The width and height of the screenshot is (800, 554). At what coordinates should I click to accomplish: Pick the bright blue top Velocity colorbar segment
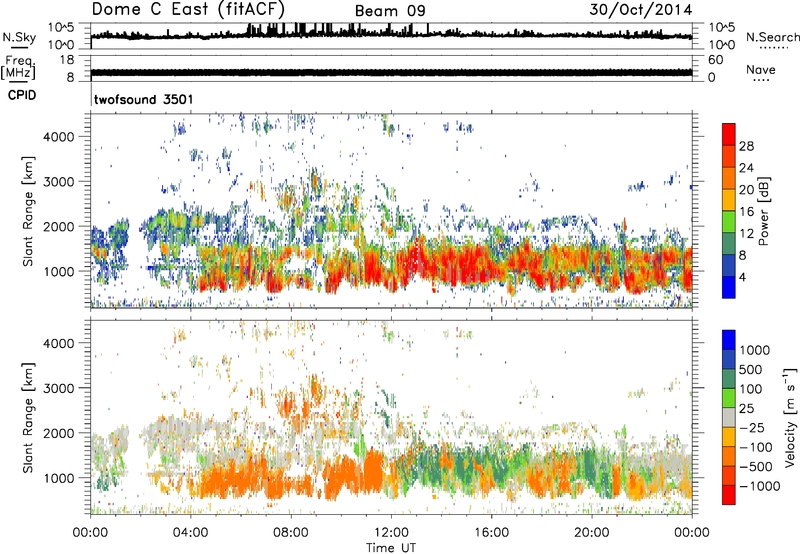pyautogui.click(x=729, y=340)
